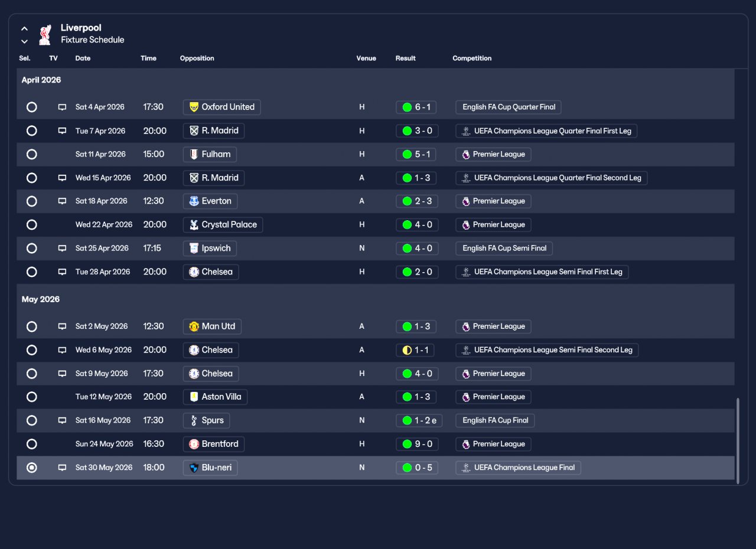Open English FA Cup Semi Final competition
756x549 pixels.
(504, 249)
